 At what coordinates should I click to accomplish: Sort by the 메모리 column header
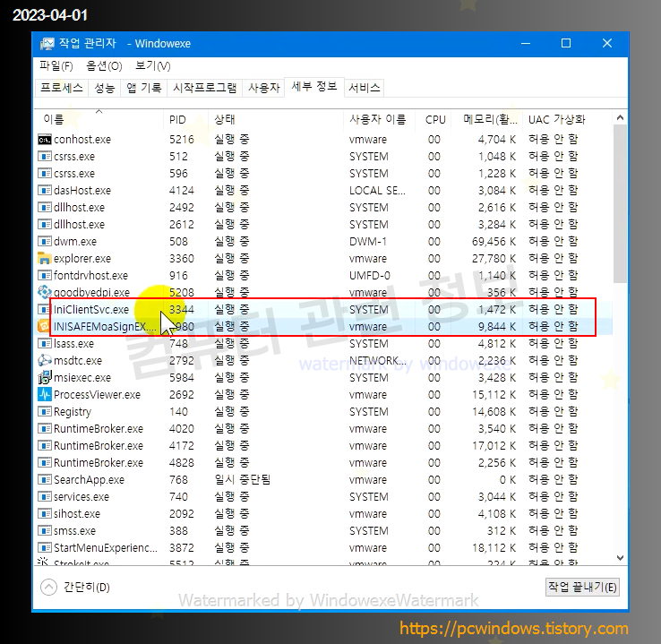pos(487,120)
